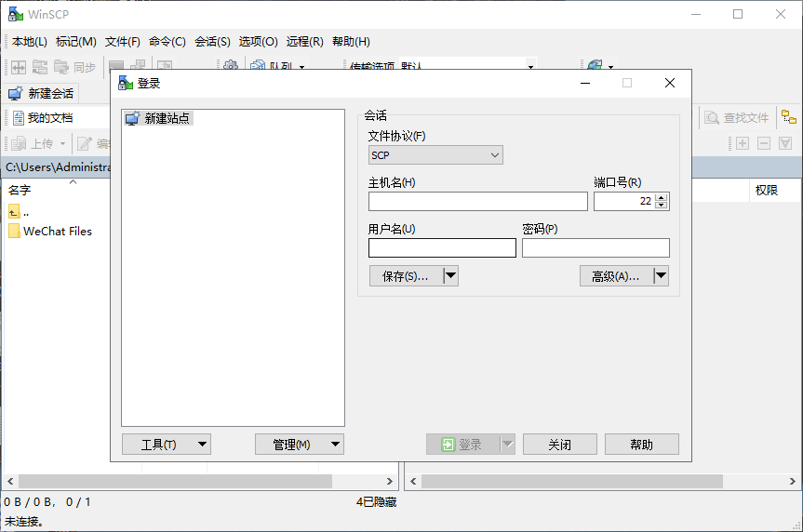Click the 关闭 button in login dialog
803x532 pixels.
(560, 445)
